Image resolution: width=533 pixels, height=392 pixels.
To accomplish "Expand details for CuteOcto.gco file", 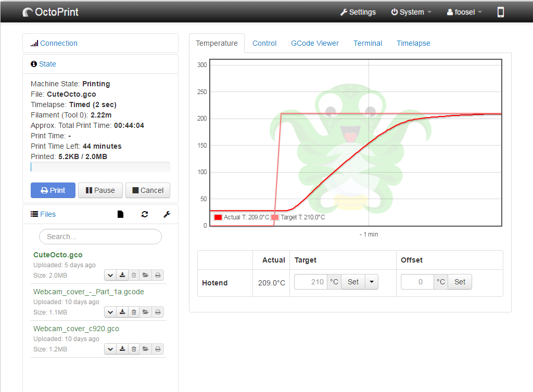I will (110, 275).
